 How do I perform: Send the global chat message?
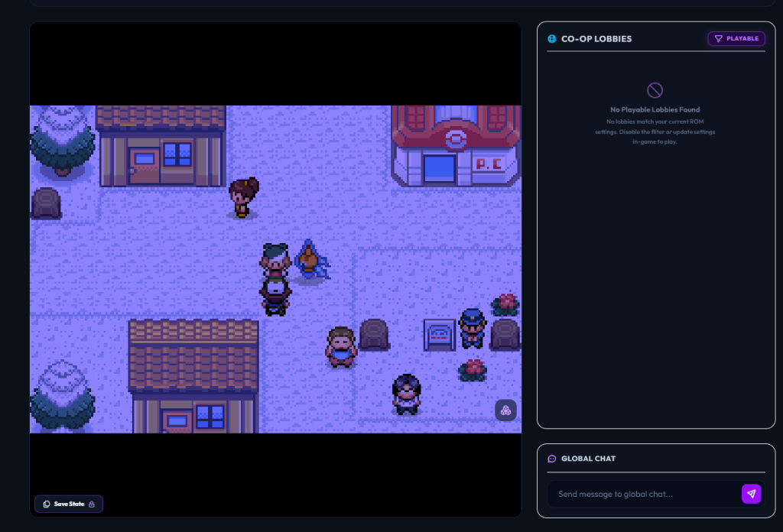pos(751,494)
